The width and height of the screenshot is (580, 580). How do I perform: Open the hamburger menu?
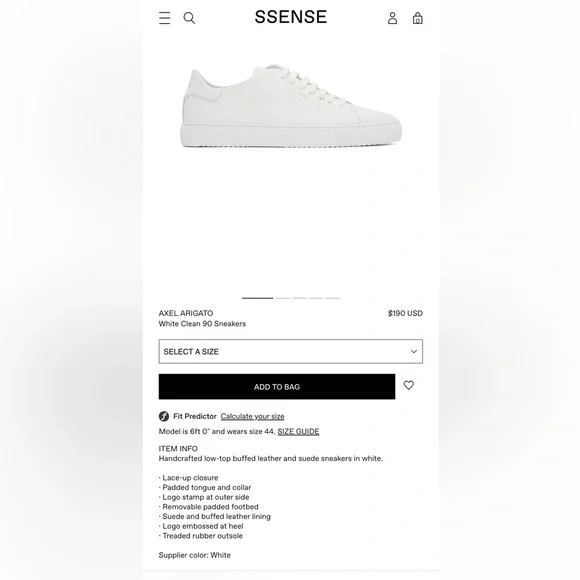click(x=165, y=18)
